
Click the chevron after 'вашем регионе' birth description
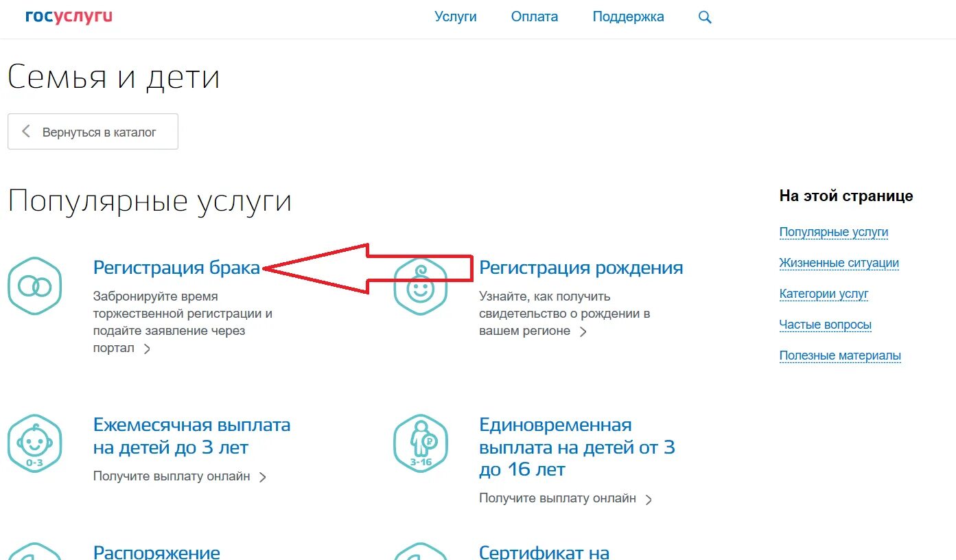click(x=583, y=331)
